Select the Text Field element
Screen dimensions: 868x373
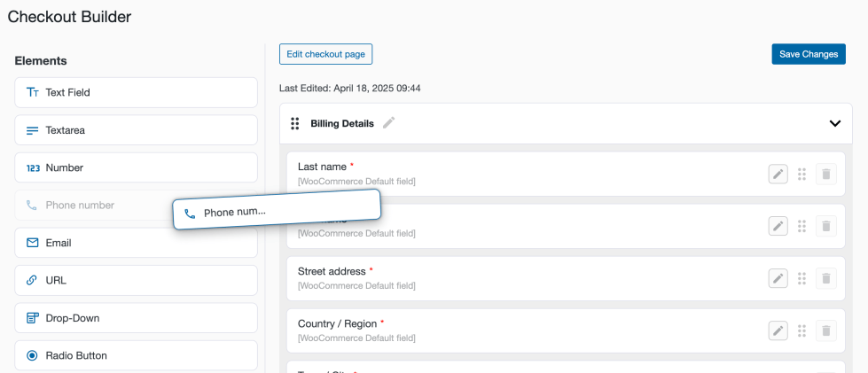(136, 92)
